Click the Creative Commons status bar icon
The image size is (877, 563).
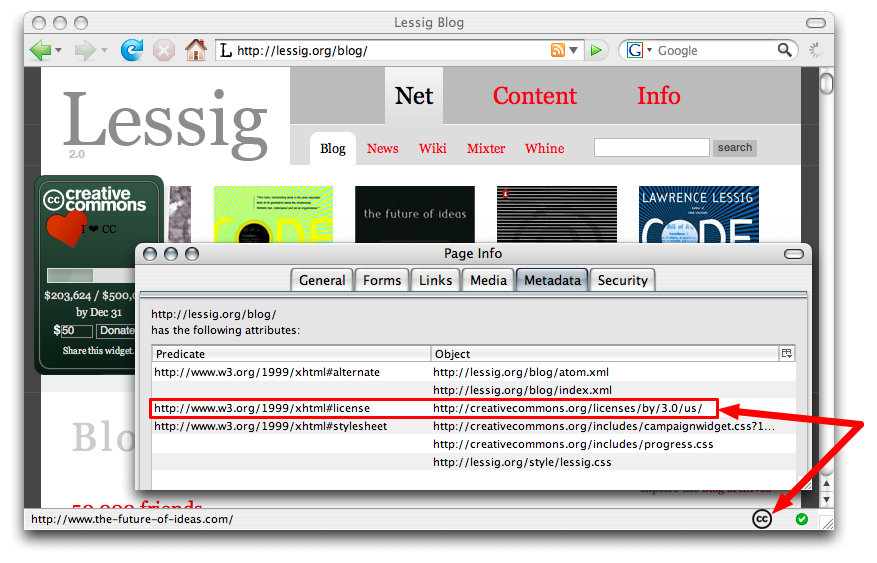click(x=762, y=519)
